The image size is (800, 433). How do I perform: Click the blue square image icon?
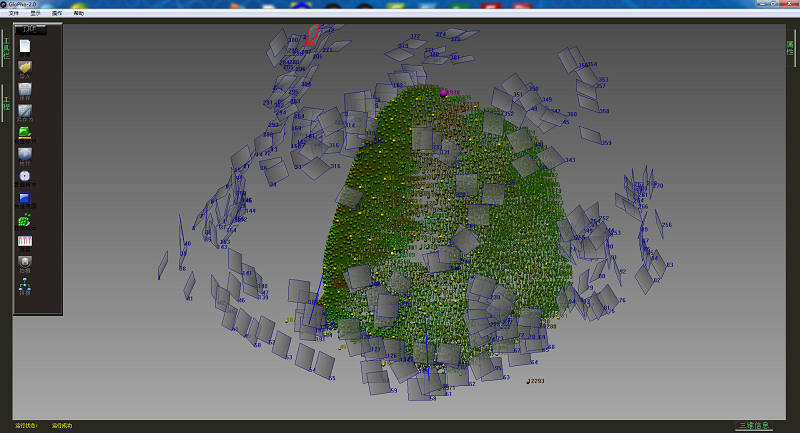(x=25, y=198)
